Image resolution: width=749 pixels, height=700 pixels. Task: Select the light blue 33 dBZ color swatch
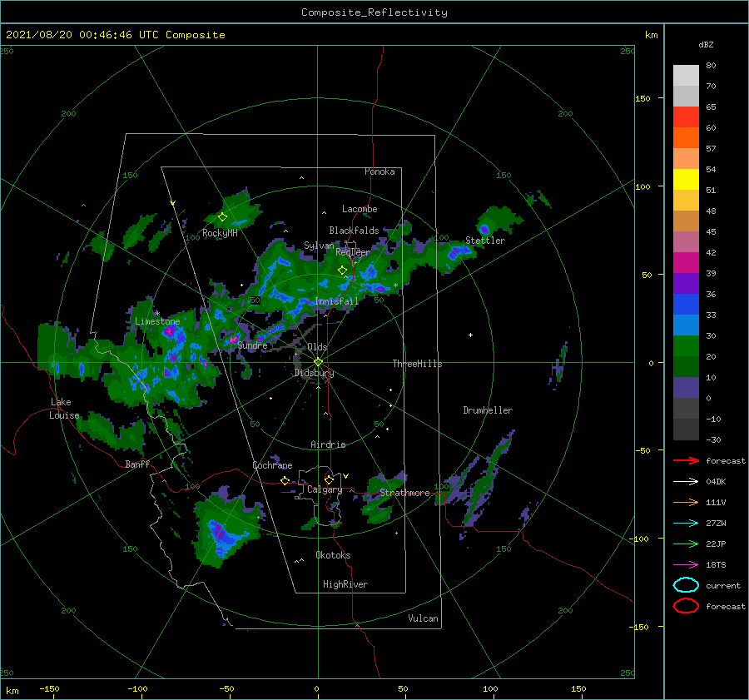pyautogui.click(x=686, y=325)
